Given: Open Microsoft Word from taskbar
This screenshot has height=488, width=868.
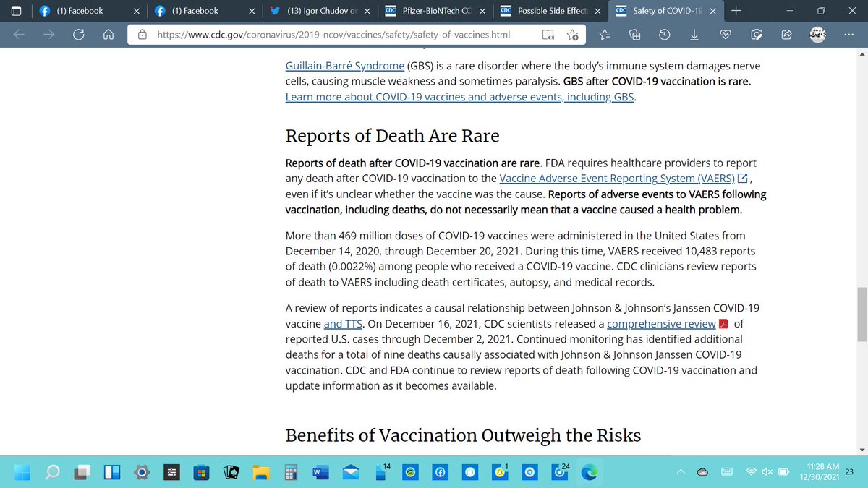Looking at the screenshot, I should point(320,473).
